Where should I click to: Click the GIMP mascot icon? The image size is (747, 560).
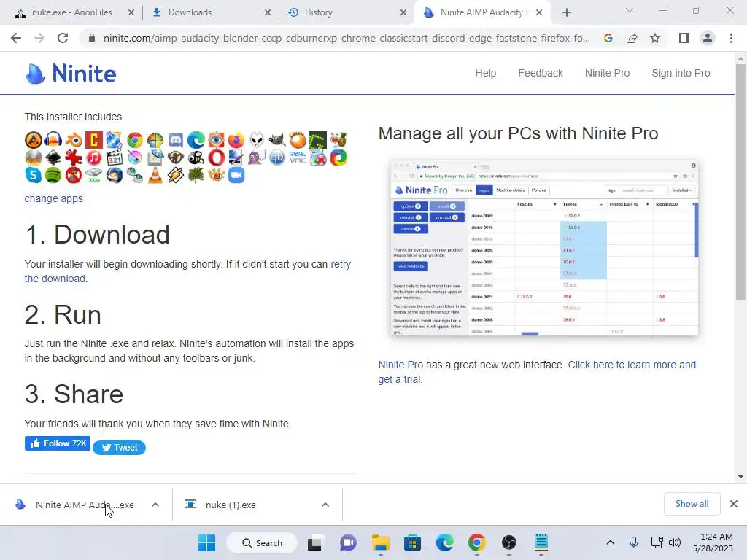pyautogui.click(x=276, y=140)
